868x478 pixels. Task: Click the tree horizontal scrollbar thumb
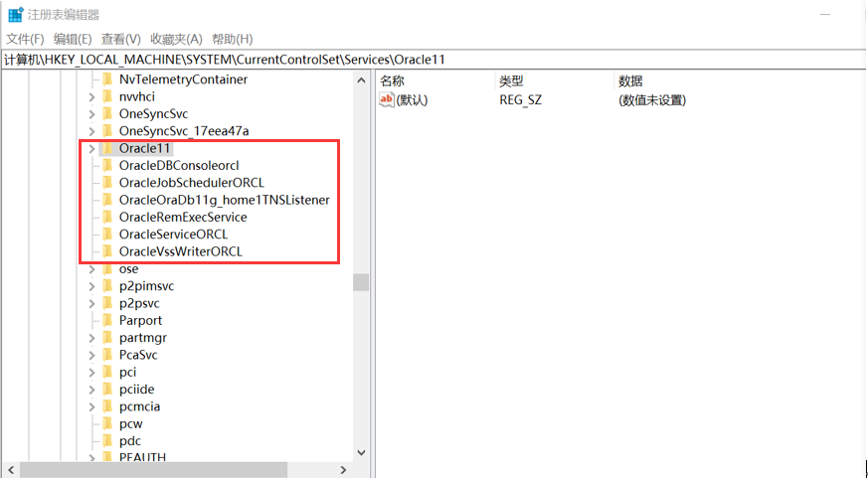(153, 470)
